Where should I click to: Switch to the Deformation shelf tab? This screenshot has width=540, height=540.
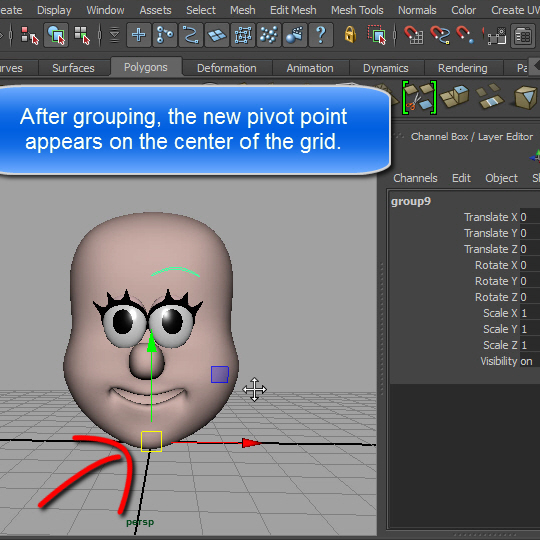[x=227, y=68]
